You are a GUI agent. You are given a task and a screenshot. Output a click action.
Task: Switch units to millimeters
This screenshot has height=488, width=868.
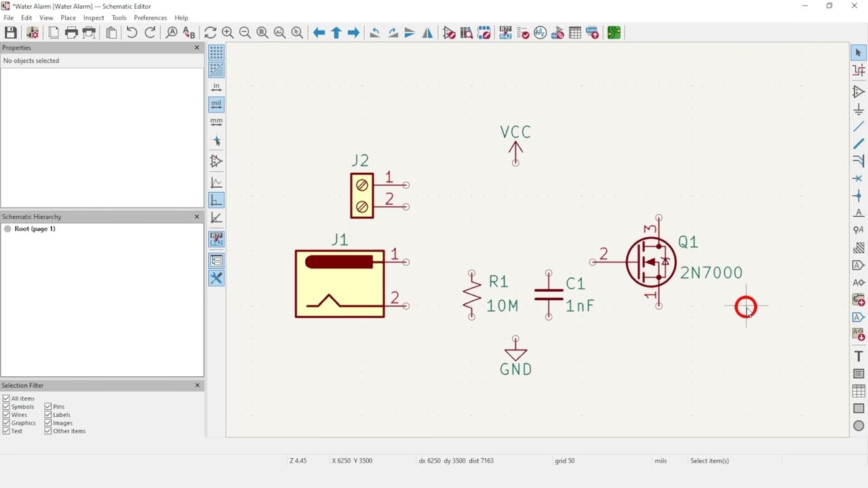click(216, 122)
